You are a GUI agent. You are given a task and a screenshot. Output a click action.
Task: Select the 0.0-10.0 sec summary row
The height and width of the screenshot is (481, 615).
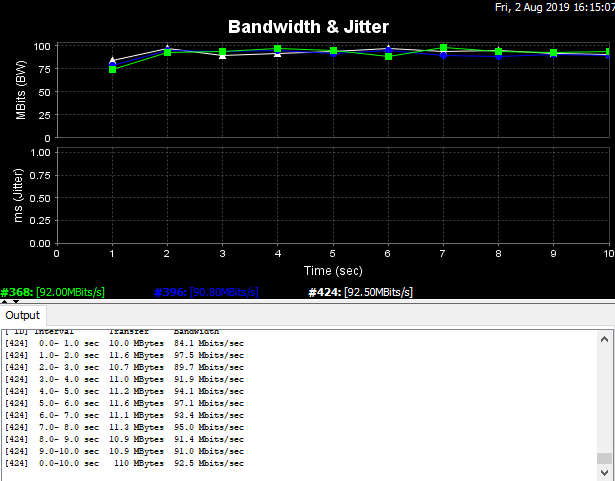coord(124,463)
